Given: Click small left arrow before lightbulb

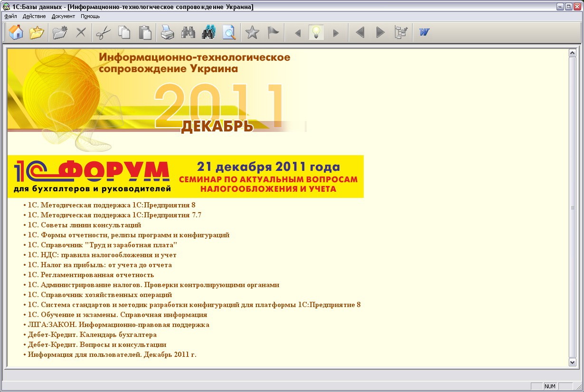Looking at the screenshot, I should click(298, 33).
